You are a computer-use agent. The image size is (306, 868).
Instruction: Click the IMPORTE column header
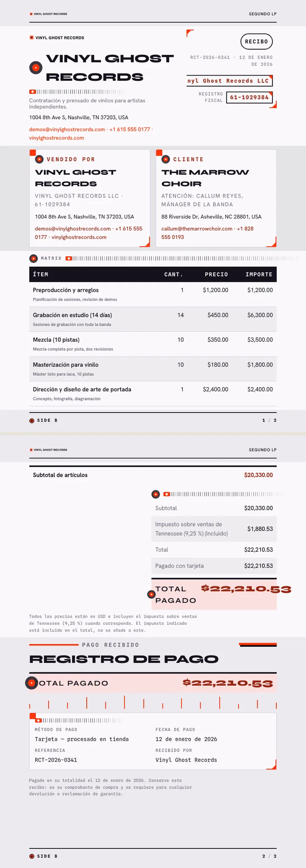pos(259,275)
